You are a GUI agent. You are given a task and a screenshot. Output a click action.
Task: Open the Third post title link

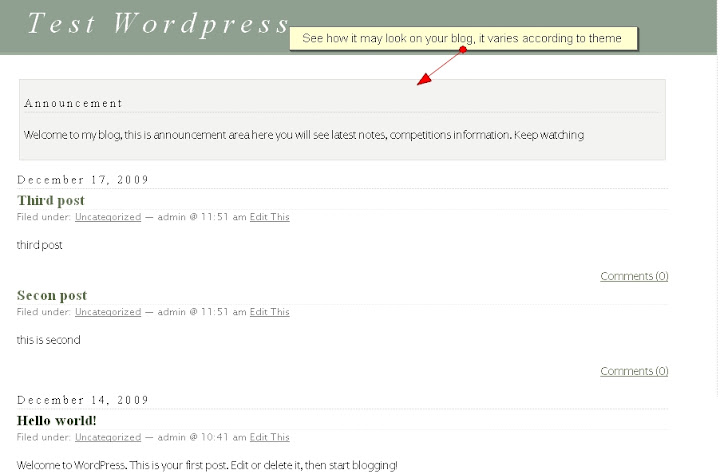tap(51, 201)
